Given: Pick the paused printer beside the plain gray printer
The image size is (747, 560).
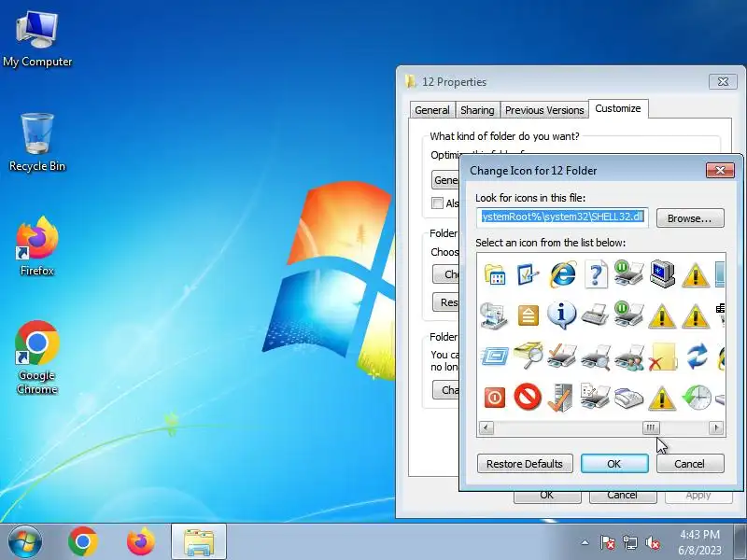Looking at the screenshot, I should pos(628,315).
